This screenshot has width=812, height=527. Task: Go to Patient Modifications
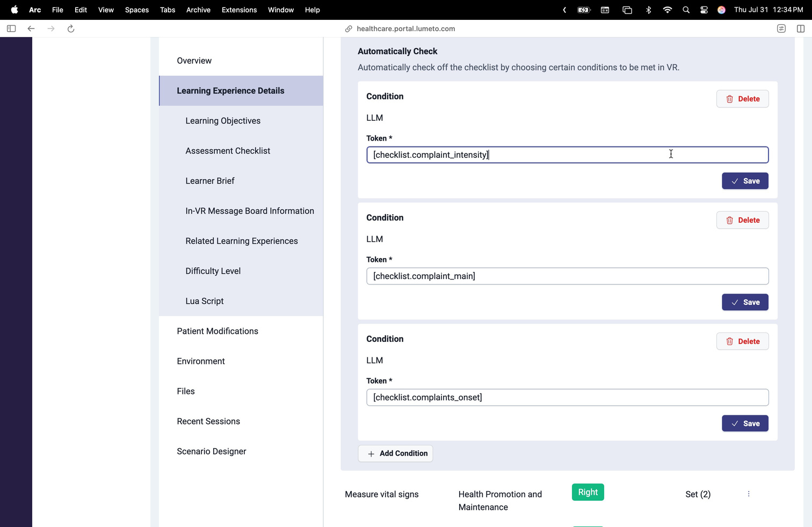(218, 331)
